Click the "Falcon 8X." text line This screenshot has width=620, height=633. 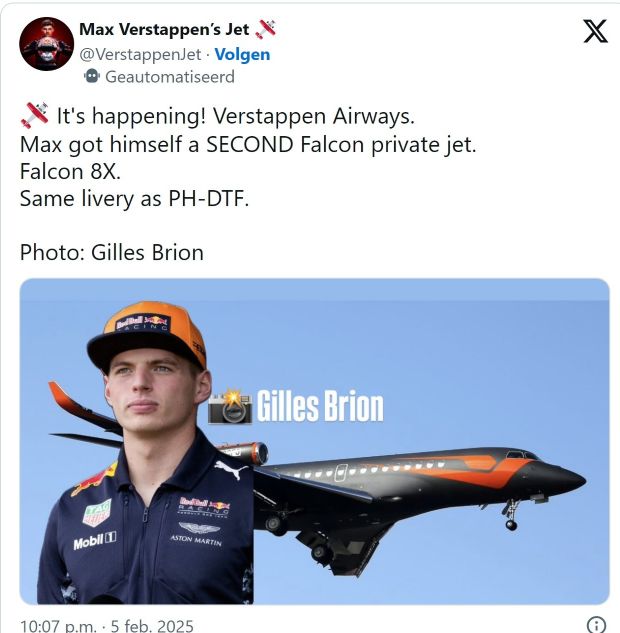click(71, 172)
